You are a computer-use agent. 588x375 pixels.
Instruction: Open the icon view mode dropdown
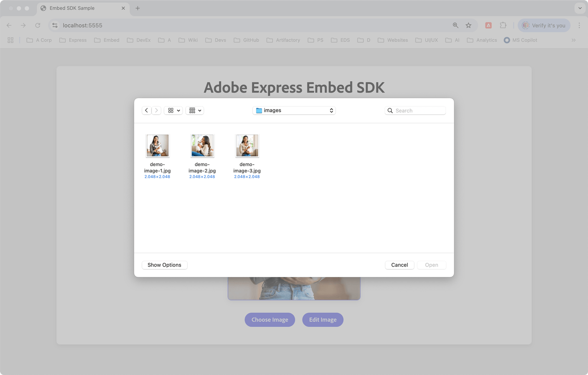[173, 111]
